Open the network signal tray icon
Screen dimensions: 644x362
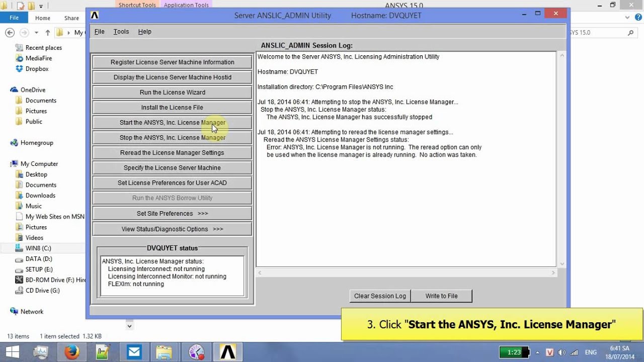(x=574, y=352)
